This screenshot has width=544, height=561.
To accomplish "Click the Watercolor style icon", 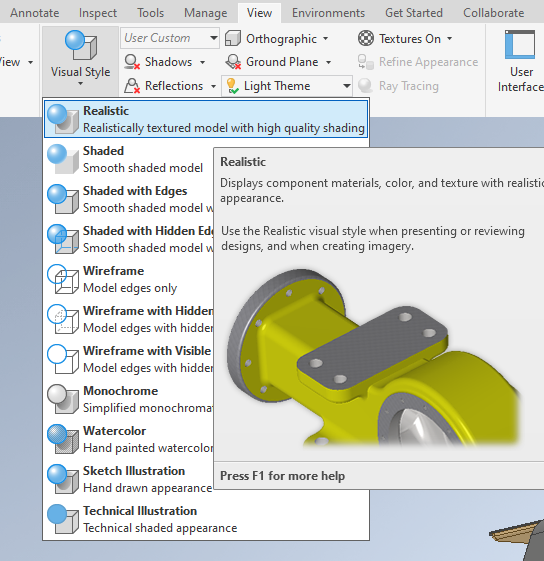I will (63, 439).
